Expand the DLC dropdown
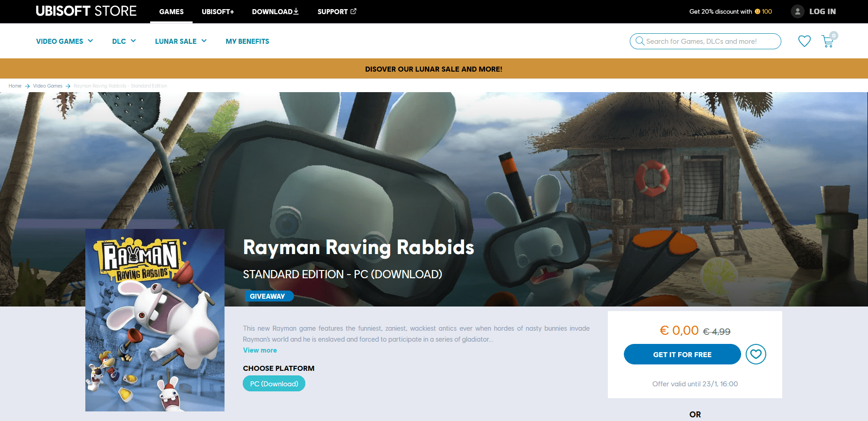The image size is (868, 421). click(x=124, y=41)
